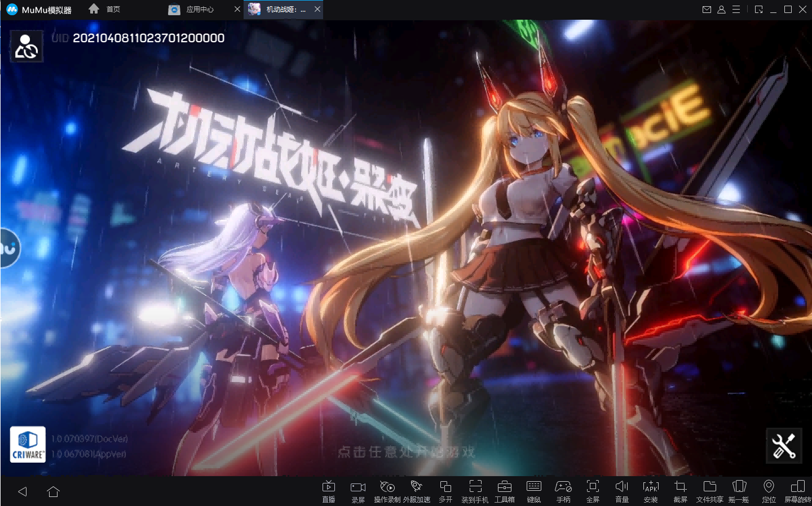Viewport: 812px width, 506px height.
Task: Switch to the 首页 home tab
Action: click(x=105, y=9)
